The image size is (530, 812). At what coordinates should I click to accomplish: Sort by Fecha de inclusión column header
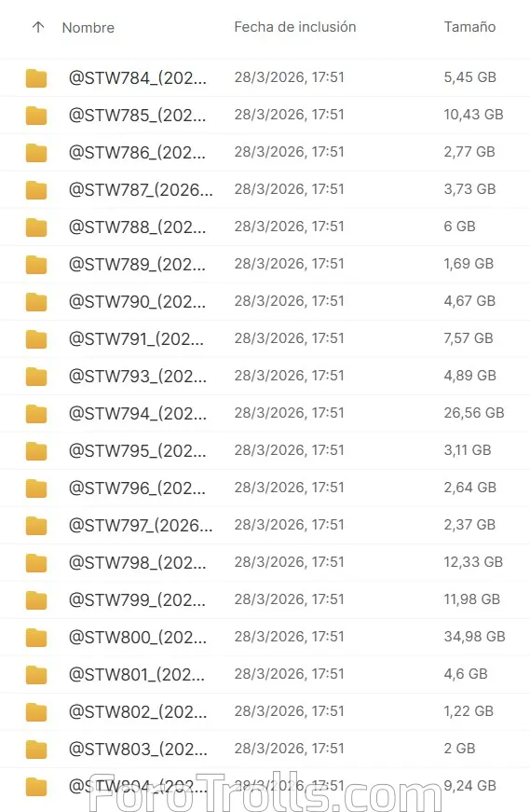[x=295, y=27]
